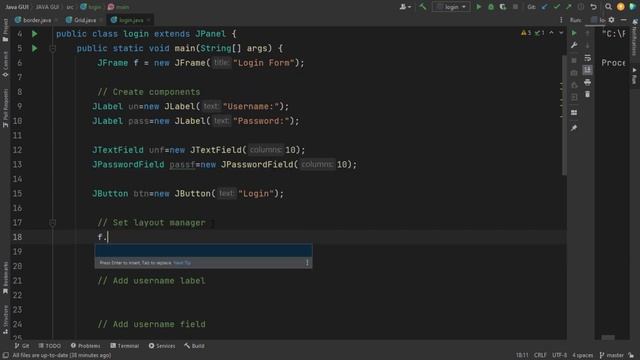Open the Bookmarks tool window

click(x=5, y=278)
